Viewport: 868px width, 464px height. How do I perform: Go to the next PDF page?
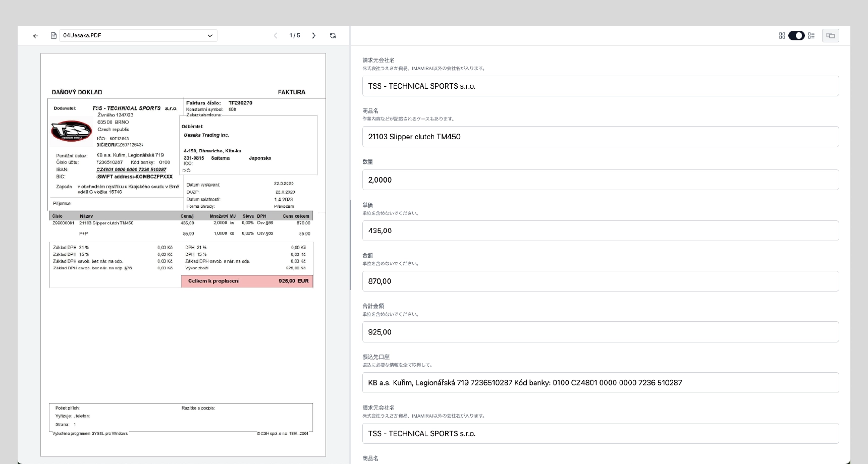click(x=314, y=36)
